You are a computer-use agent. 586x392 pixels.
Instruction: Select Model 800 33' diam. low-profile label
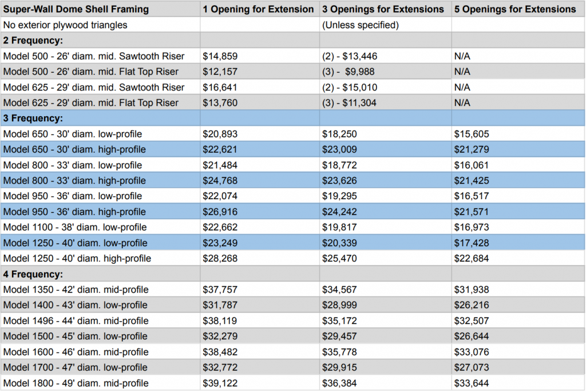tap(100, 165)
